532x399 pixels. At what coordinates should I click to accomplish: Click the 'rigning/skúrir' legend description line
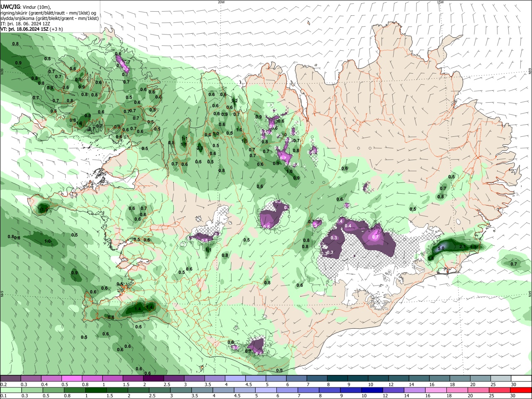[x=48, y=12]
